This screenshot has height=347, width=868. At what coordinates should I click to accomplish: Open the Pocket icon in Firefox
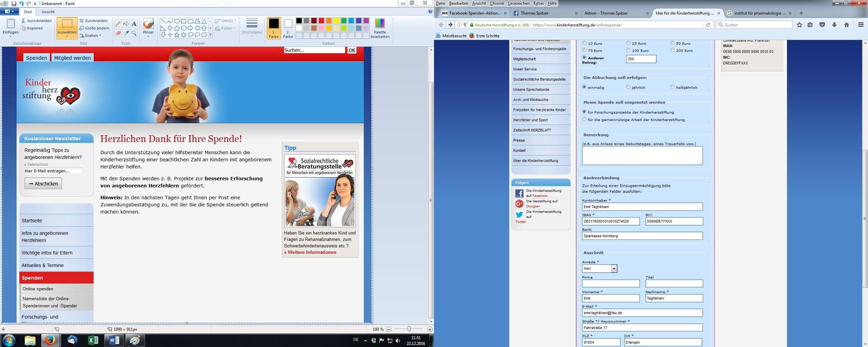(x=822, y=25)
